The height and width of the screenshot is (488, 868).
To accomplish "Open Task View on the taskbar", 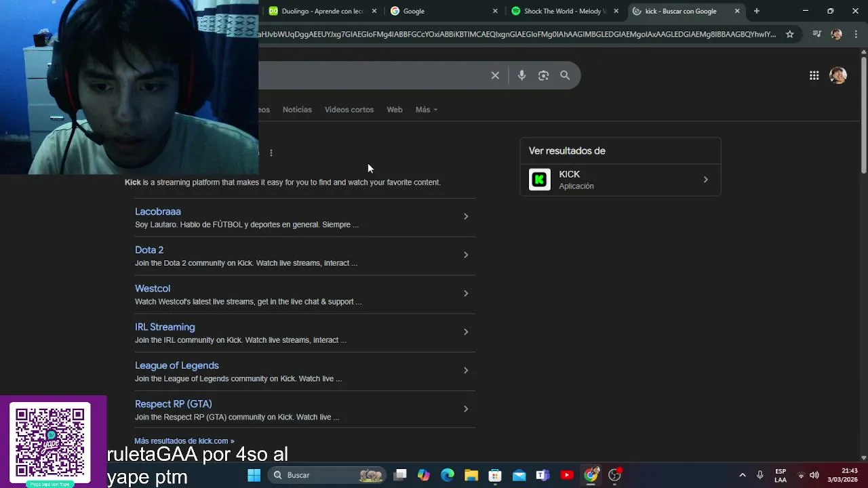I will click(x=400, y=475).
